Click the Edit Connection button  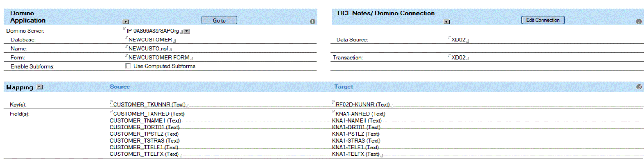(543, 20)
